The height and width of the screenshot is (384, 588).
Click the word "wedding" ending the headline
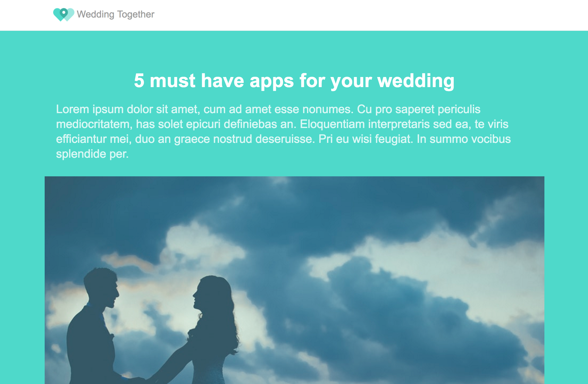pyautogui.click(x=416, y=81)
